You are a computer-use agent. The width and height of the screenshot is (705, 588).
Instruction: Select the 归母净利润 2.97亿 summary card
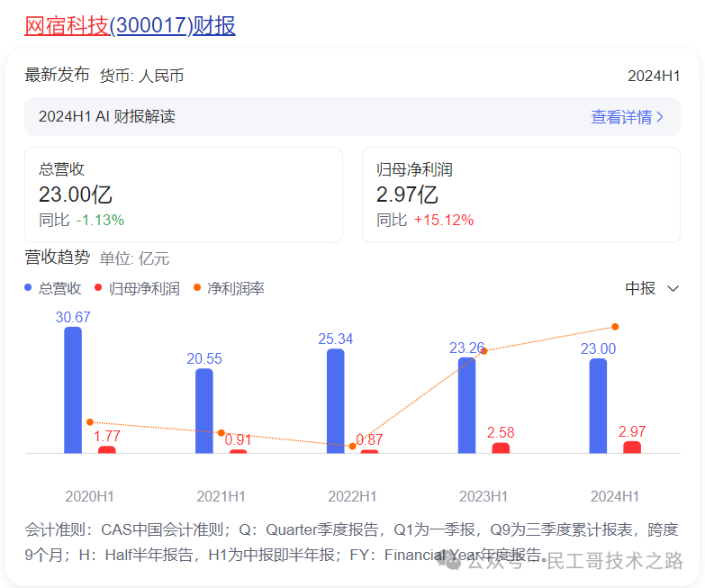pos(521,194)
